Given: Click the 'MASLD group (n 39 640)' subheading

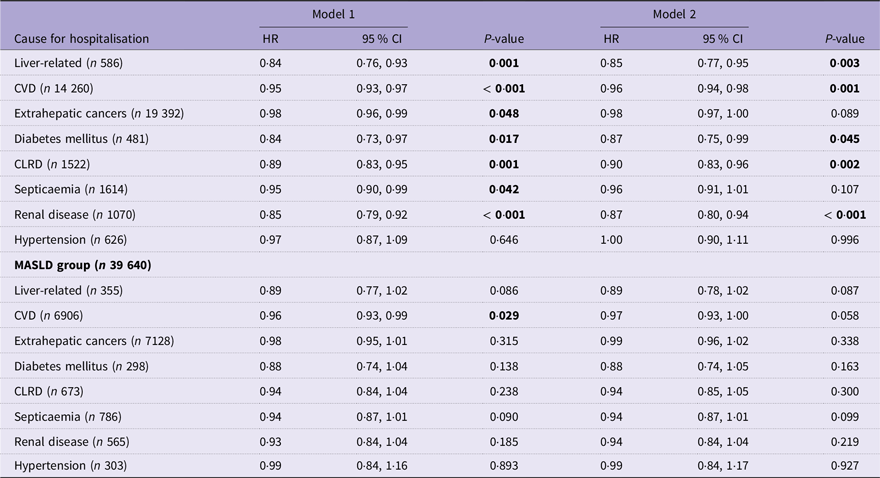Looking at the screenshot, I should 82,265.
